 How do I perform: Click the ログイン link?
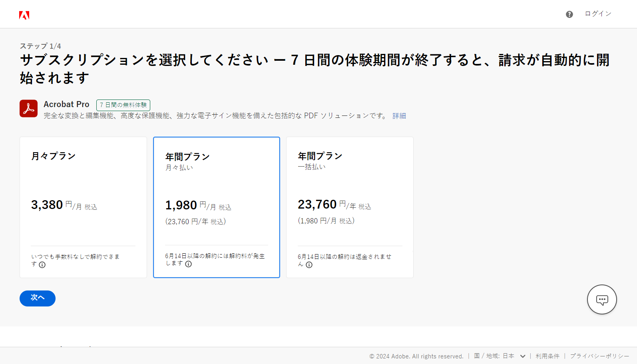(x=598, y=14)
